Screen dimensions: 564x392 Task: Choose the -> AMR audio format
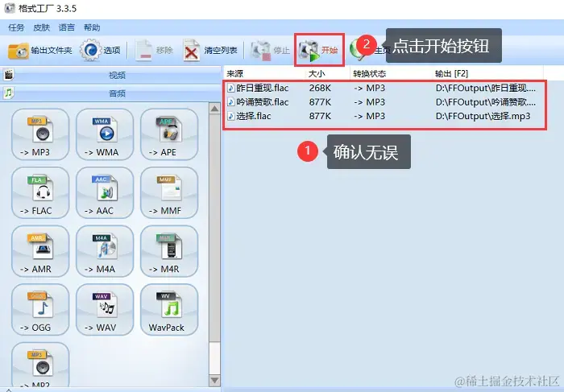(40, 251)
